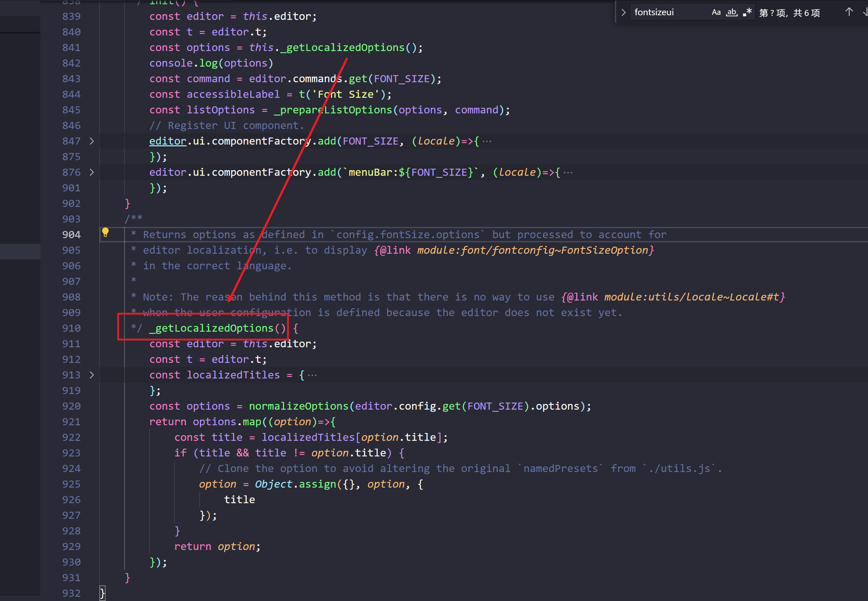Viewport: 868px width, 601px height.
Task: Unfold localizedTitles object at line 913
Action: click(91, 375)
